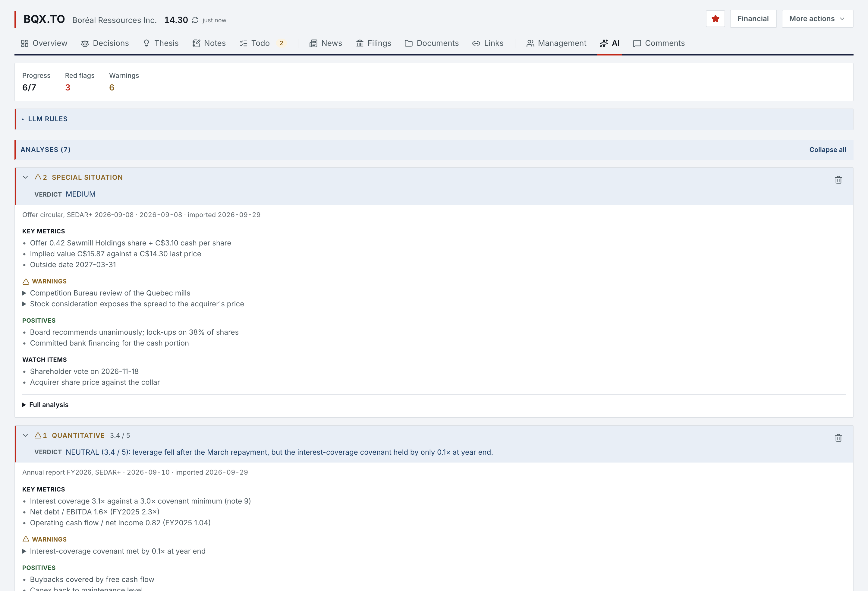Open the Links tab
This screenshot has width=868, height=591.
point(488,43)
